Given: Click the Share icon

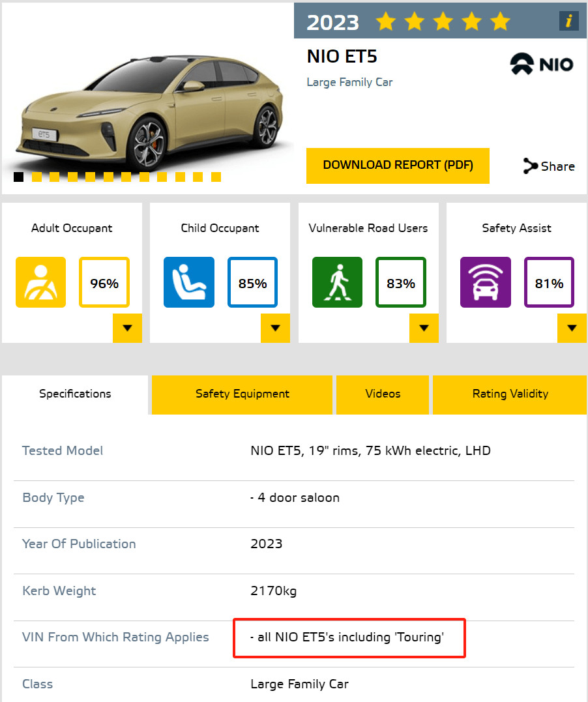Looking at the screenshot, I should [531, 166].
